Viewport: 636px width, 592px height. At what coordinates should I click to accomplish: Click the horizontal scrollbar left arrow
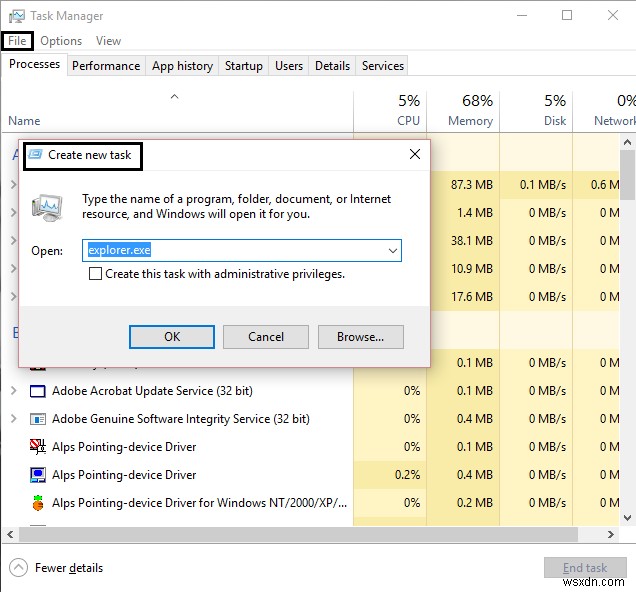click(11, 534)
